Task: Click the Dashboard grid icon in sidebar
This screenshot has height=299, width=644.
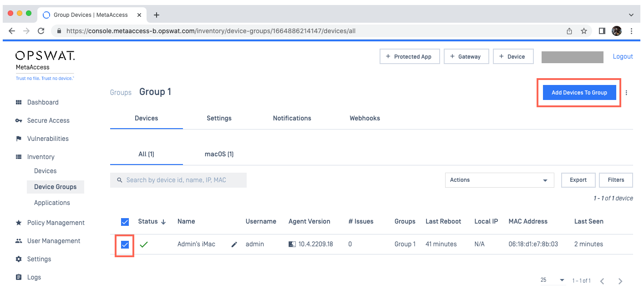Action: 19,102
